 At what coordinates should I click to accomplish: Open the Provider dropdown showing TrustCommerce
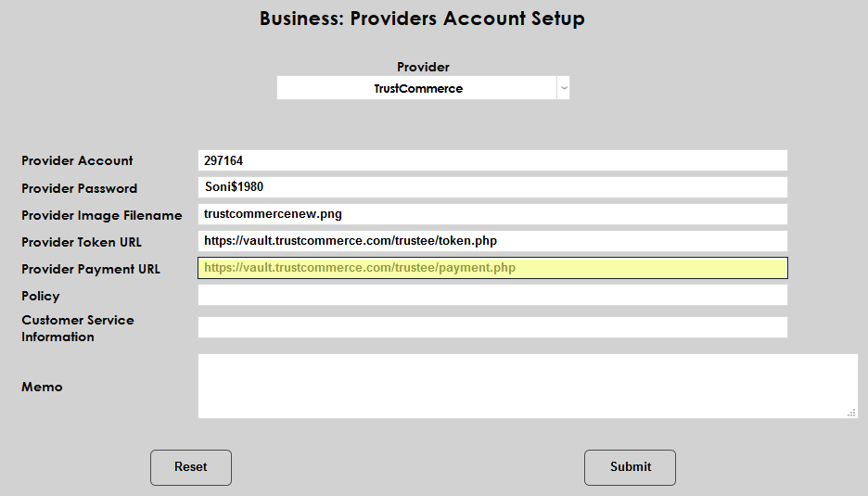[x=423, y=88]
